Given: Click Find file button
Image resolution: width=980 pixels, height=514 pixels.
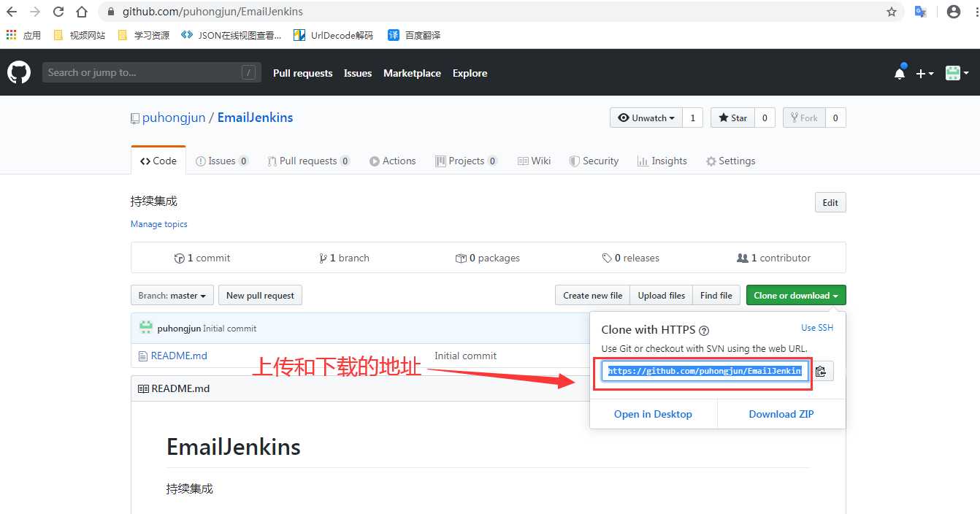Looking at the screenshot, I should (x=716, y=295).
